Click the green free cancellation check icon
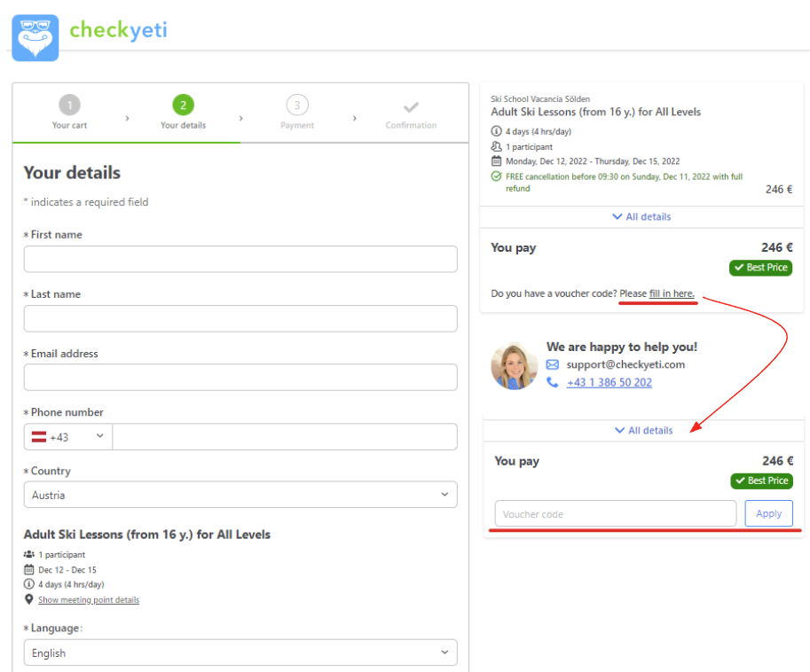 496,176
